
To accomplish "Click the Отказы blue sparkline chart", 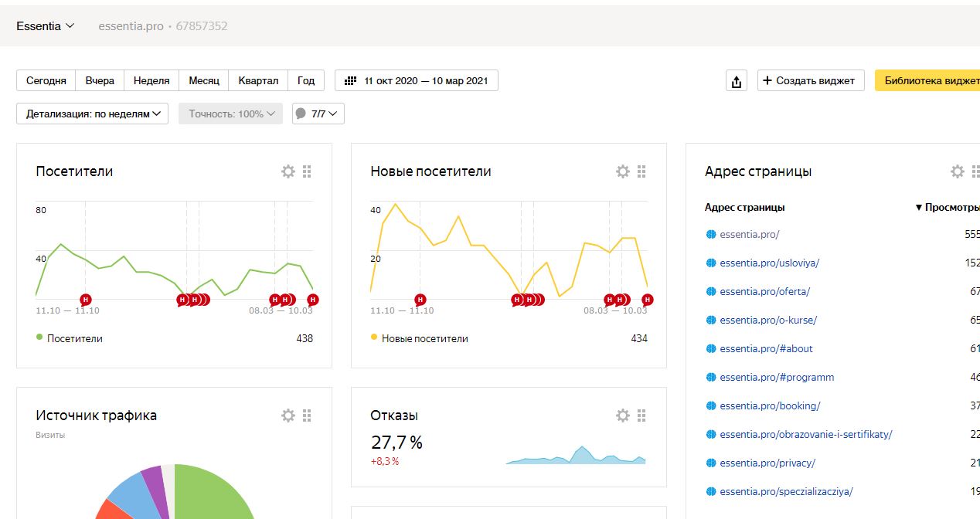I will [576, 455].
